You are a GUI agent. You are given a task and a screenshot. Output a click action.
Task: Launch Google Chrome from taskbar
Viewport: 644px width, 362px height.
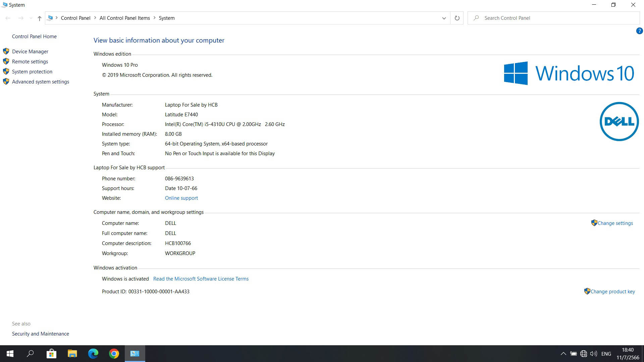114,354
